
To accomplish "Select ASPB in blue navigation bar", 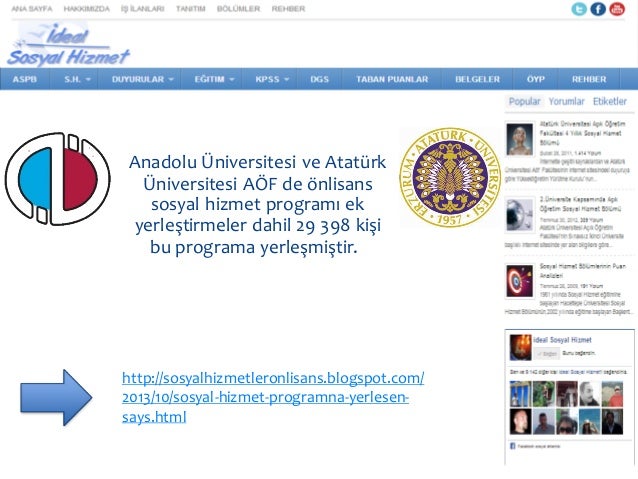I will 25,79.
